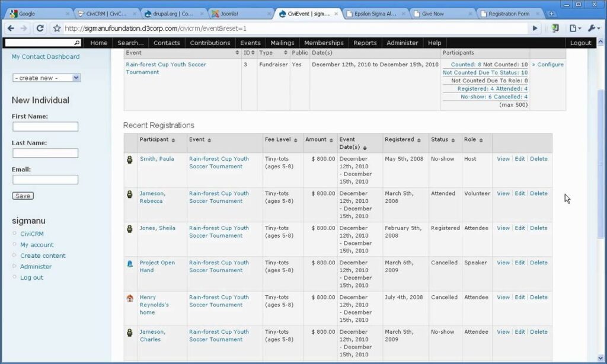Image resolution: width=607 pixels, height=364 pixels.
Task: Click inside the Email input field
Action: pos(45,179)
